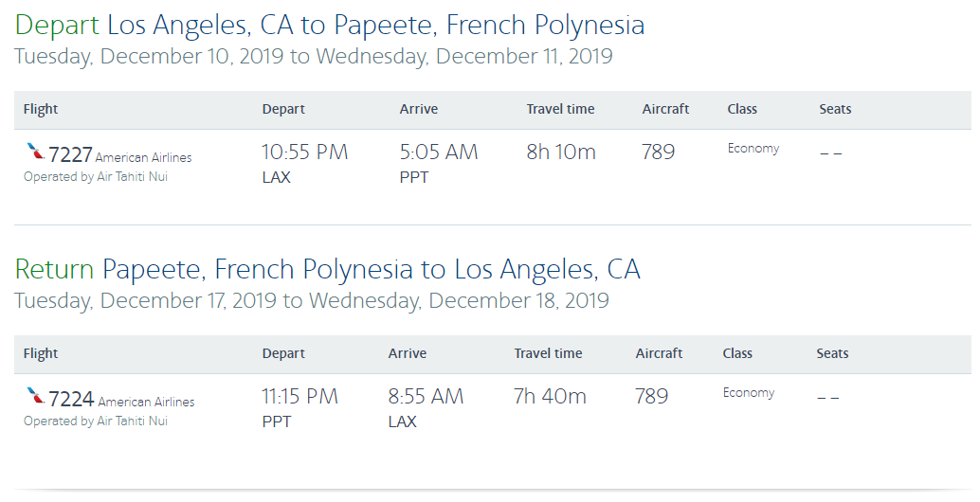
Task: Click the 11:15 PM departure time
Action: (299, 396)
